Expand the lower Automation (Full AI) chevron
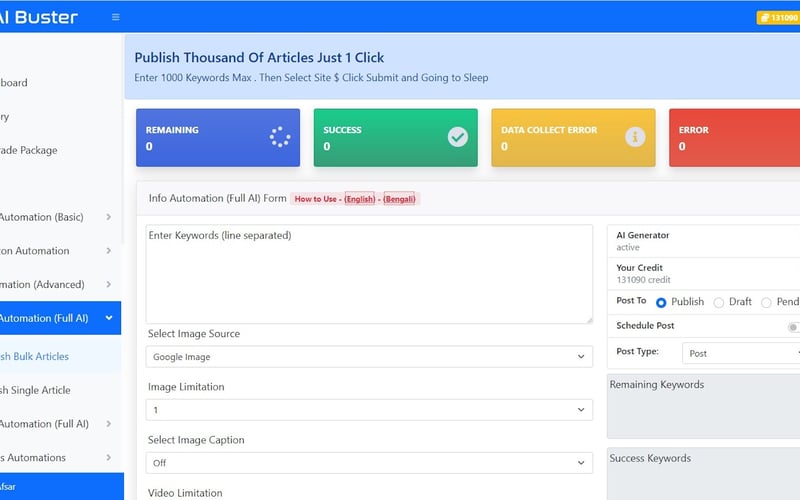800x500 pixels. pos(109,423)
